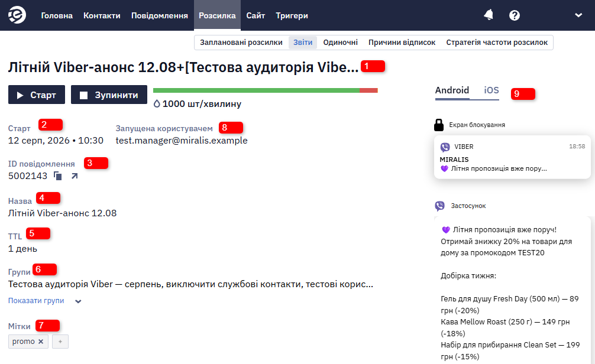Click the Viber icon beside Застосунок
This screenshot has width=595, height=364.
click(439, 206)
